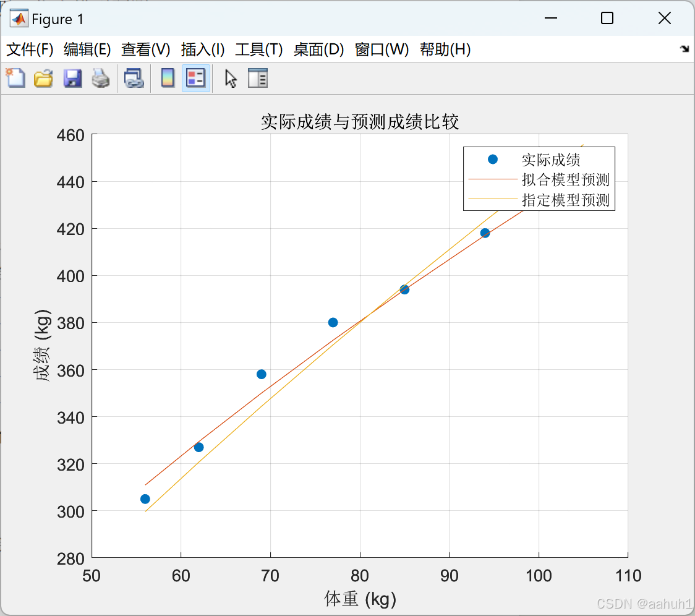The image size is (695, 616).
Task: Open a file with the folder icon
Action: click(x=43, y=79)
